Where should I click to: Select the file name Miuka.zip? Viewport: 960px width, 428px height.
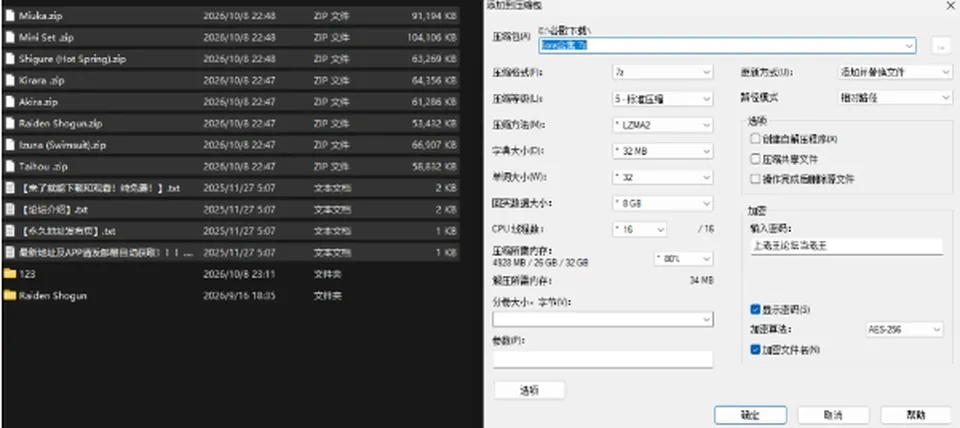point(40,16)
